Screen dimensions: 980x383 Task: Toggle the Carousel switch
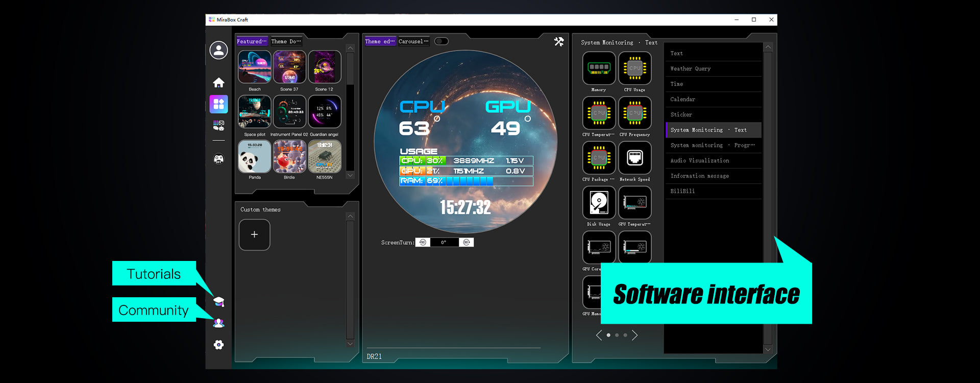click(442, 41)
